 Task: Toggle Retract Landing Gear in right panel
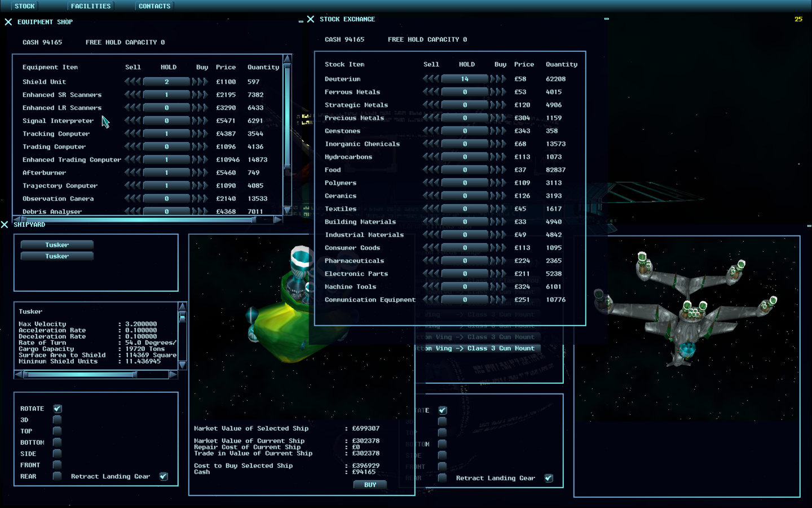coord(549,478)
